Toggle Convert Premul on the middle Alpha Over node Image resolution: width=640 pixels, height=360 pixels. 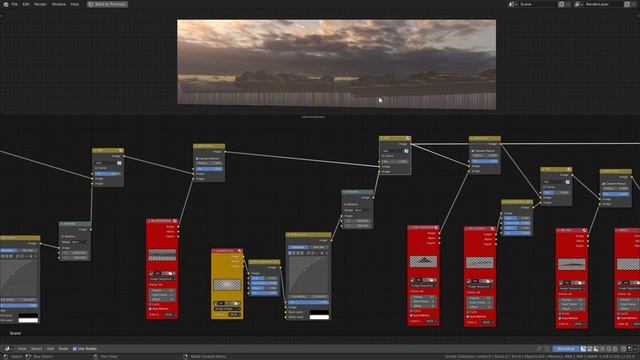pos(473,151)
